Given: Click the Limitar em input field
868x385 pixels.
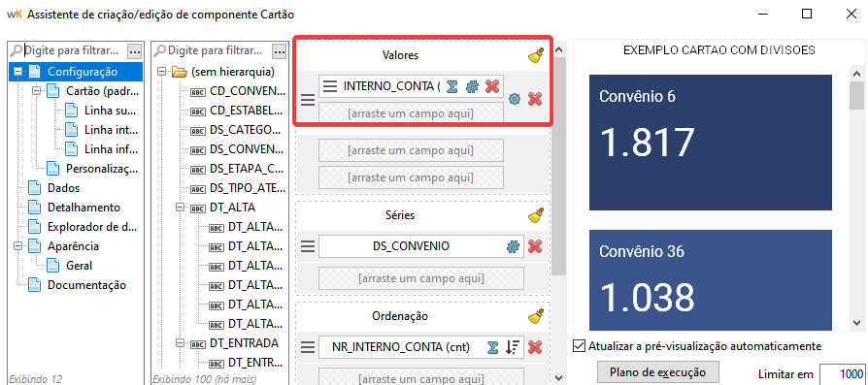Looking at the screenshot, I should pyautogui.click(x=842, y=374).
